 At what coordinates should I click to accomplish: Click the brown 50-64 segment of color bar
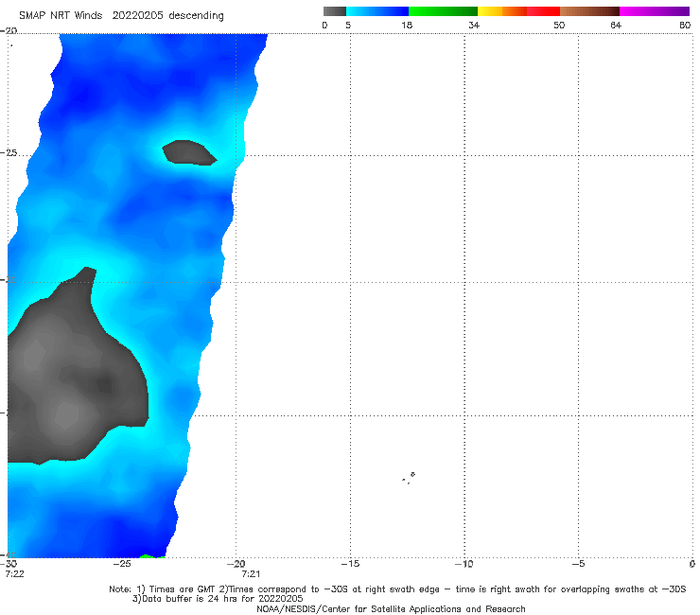tap(589, 11)
